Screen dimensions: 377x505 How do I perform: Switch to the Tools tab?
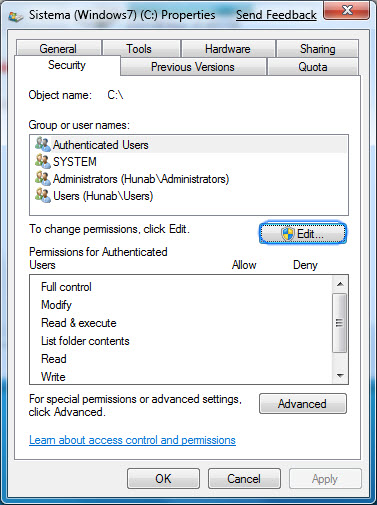coord(142,49)
